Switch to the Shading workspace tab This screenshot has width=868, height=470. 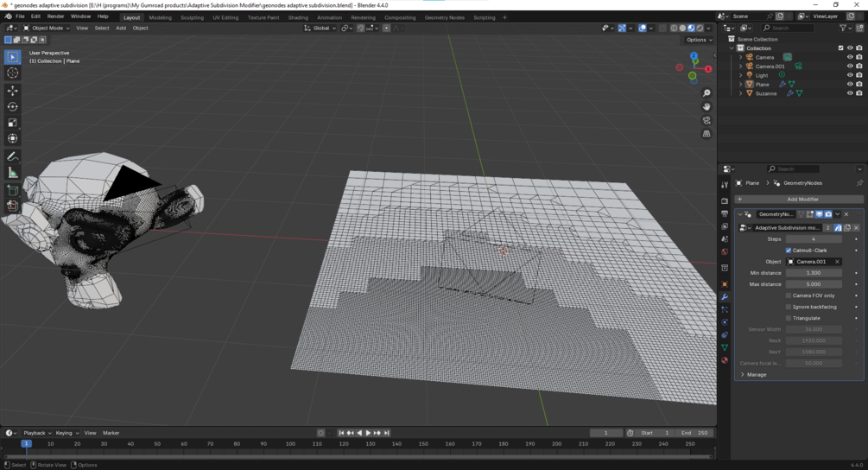click(x=298, y=18)
